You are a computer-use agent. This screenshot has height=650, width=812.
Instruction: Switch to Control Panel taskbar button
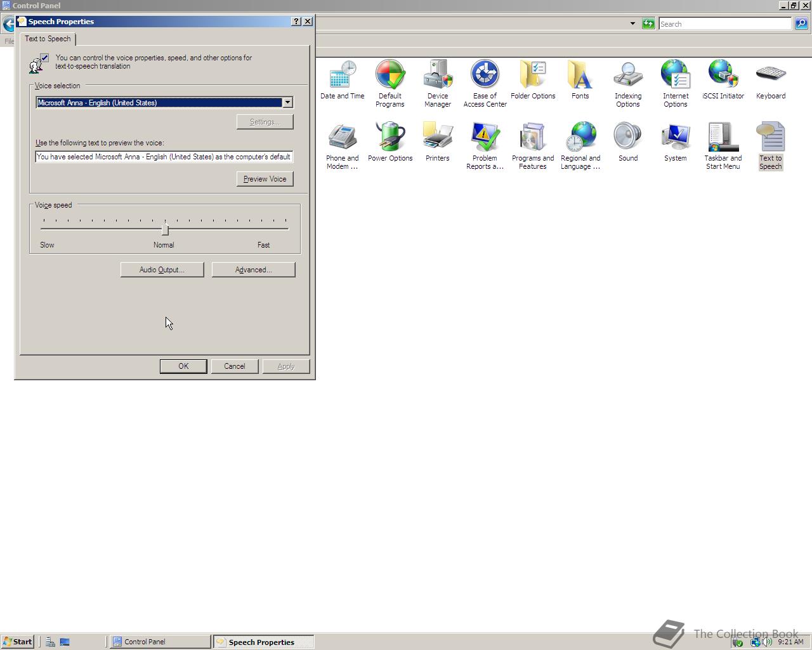(x=160, y=642)
